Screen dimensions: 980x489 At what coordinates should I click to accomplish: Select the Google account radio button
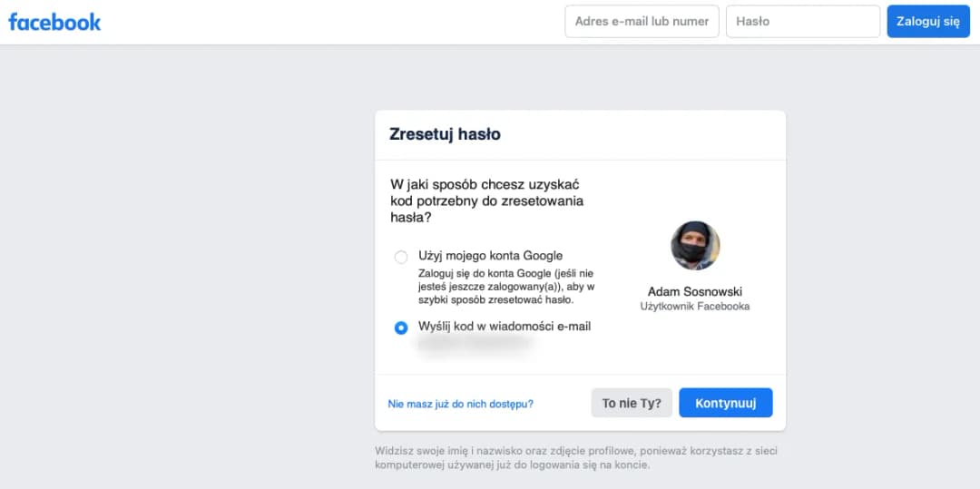point(401,257)
